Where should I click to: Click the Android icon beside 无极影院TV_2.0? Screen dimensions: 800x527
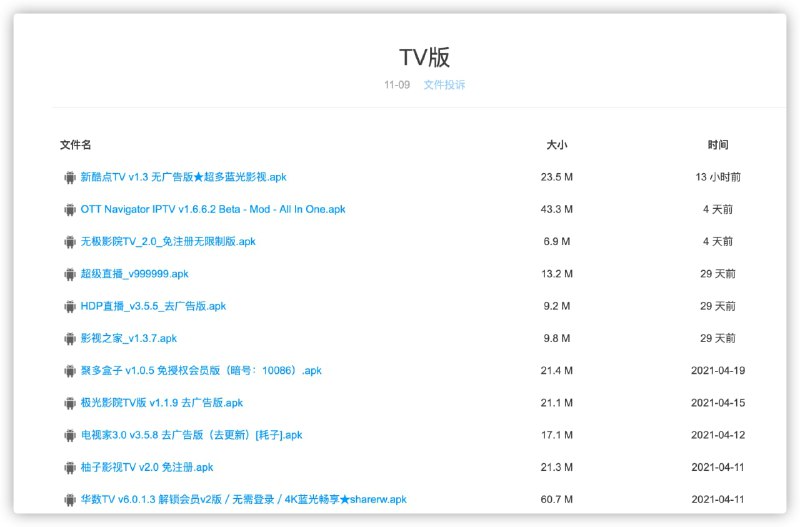[70, 242]
